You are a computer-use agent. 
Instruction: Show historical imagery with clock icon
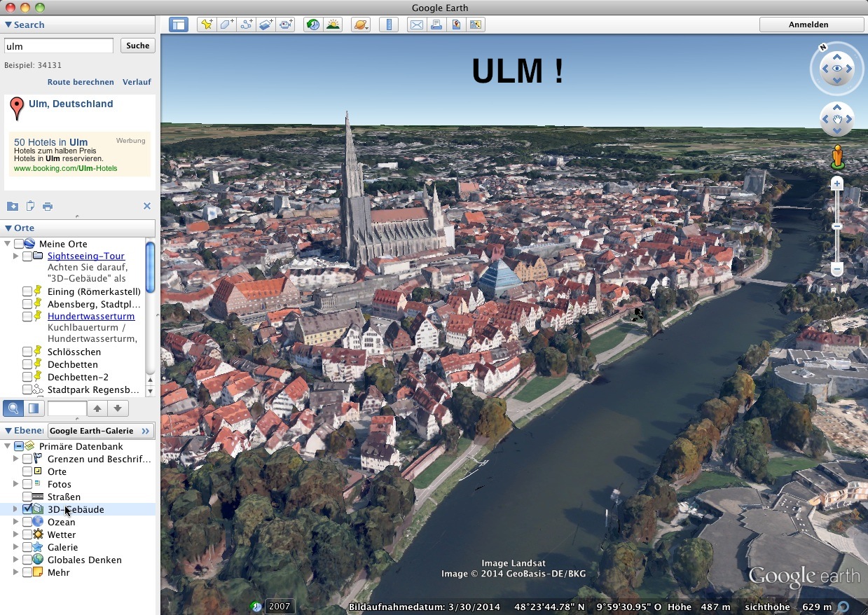click(x=313, y=25)
